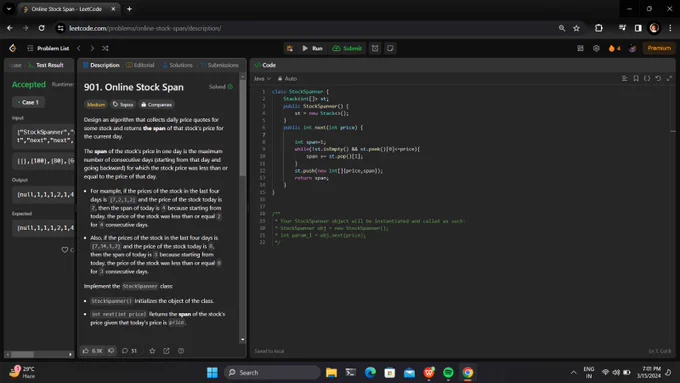Open the LeetCode profile avatar menu
Viewport: 680px width, 383px height.
pos(632,48)
